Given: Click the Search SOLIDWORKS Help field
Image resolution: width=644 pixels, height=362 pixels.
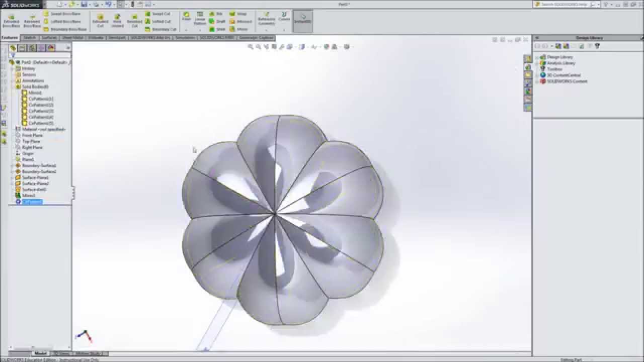Looking at the screenshot, I should [x=566, y=4].
